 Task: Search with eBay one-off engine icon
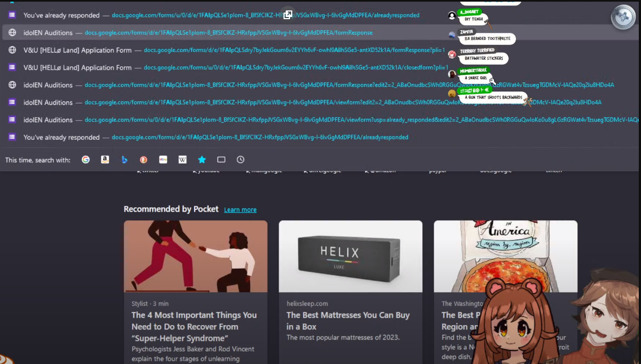coord(163,160)
